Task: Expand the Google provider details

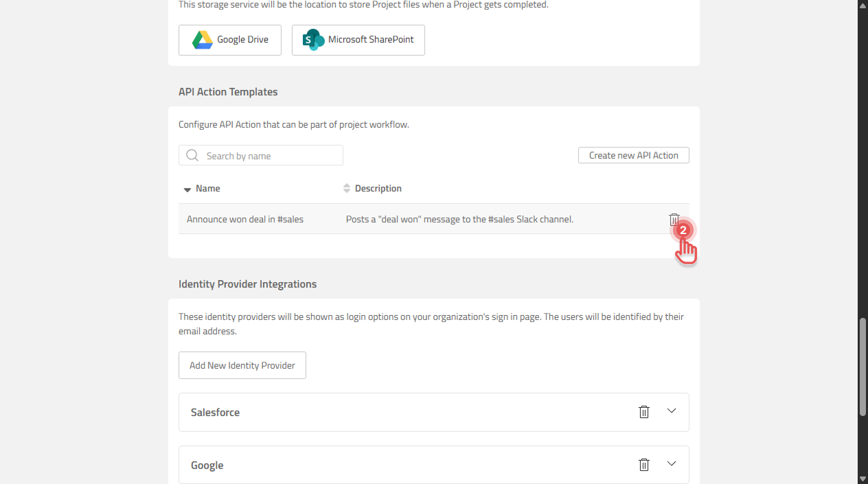Action: tap(672, 463)
